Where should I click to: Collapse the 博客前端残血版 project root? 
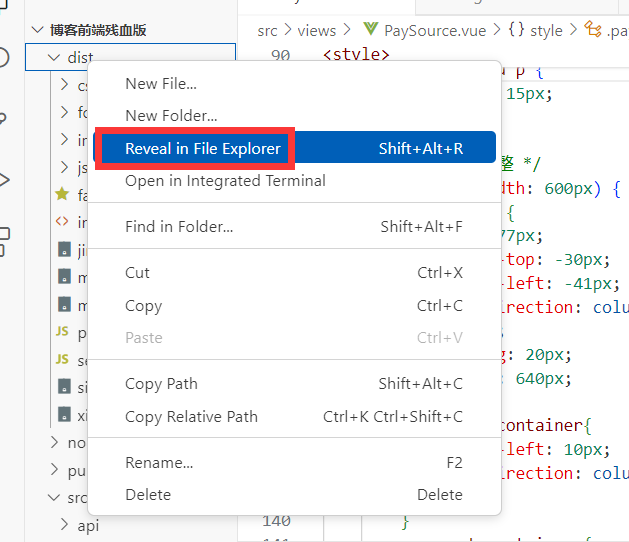(x=37, y=30)
